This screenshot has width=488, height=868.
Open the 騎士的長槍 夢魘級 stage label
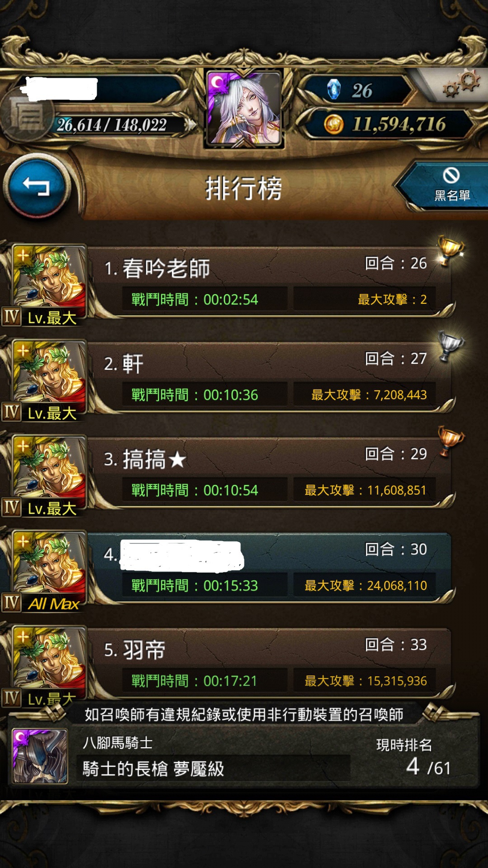tap(154, 769)
